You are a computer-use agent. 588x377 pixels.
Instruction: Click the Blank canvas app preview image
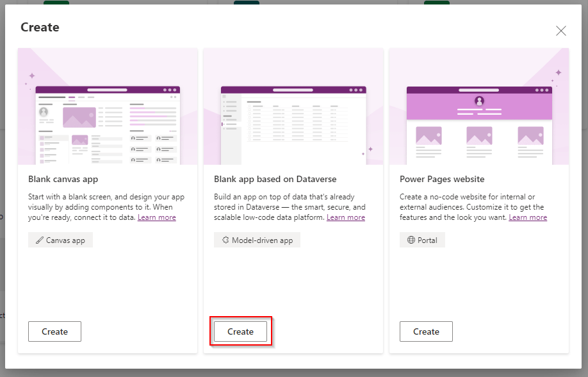pos(108,106)
